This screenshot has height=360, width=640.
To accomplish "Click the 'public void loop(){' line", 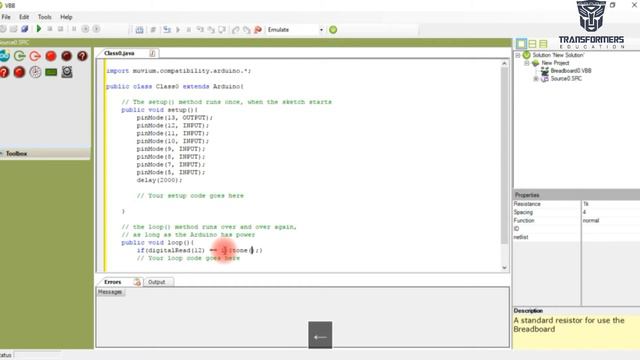I will tap(158, 242).
